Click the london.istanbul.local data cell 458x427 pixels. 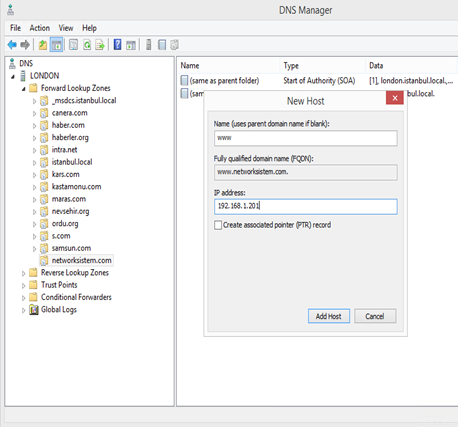coord(411,81)
